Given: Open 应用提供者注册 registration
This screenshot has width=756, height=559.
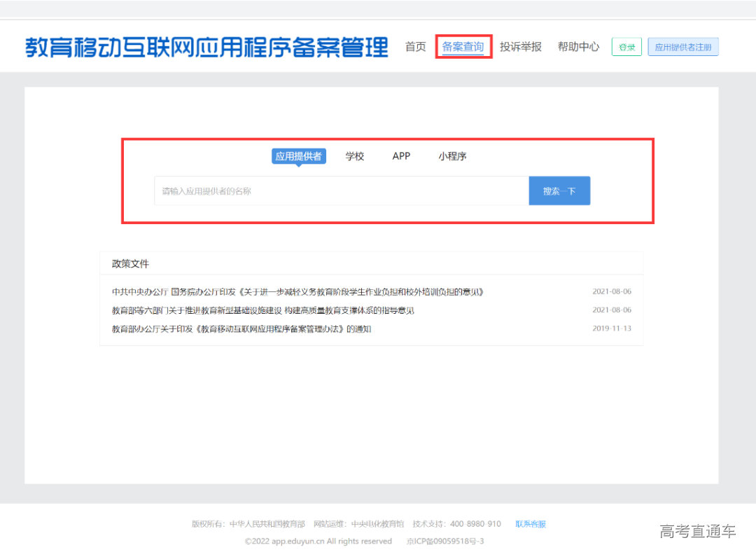Looking at the screenshot, I should coord(683,46).
